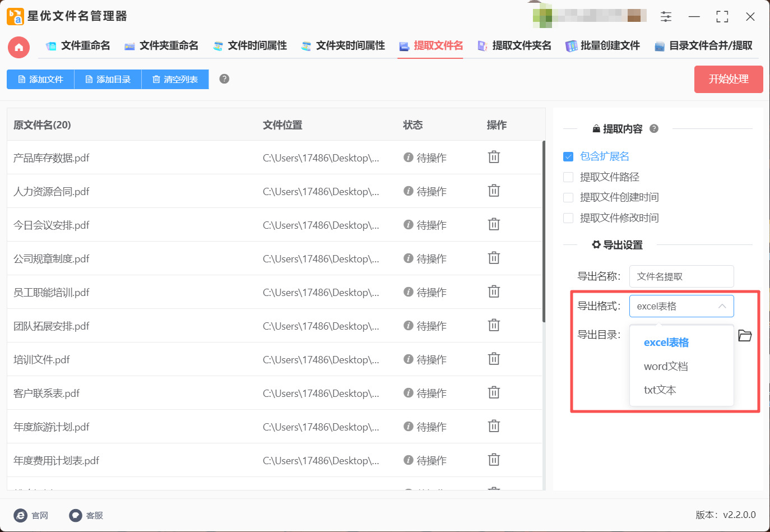Open 文件时间属性 tab
The height and width of the screenshot is (532, 770).
point(250,46)
